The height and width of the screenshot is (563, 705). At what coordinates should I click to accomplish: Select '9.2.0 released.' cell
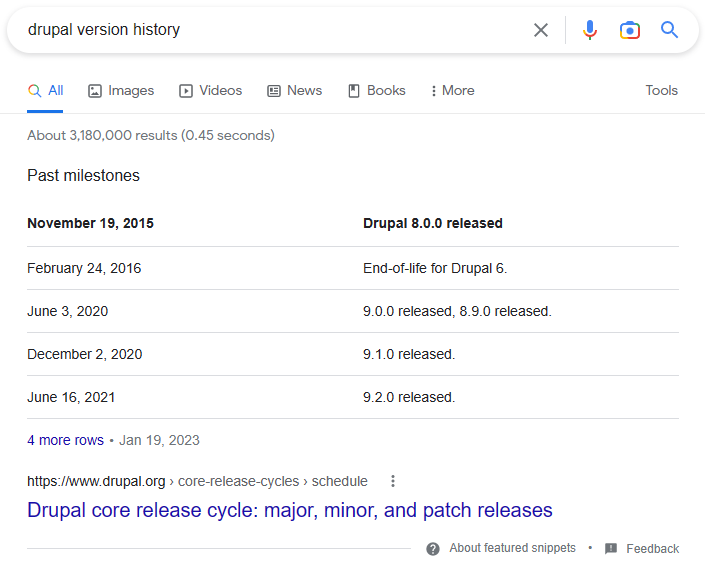tap(409, 397)
